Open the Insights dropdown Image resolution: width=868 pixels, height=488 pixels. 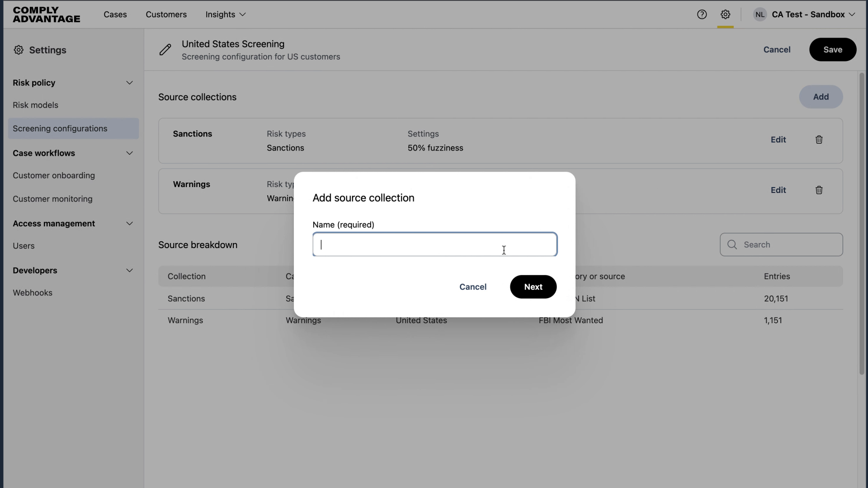(x=225, y=14)
